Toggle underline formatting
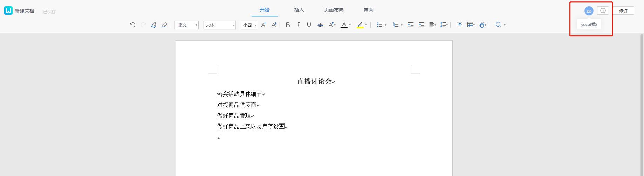This screenshot has height=176, width=644. point(309,25)
